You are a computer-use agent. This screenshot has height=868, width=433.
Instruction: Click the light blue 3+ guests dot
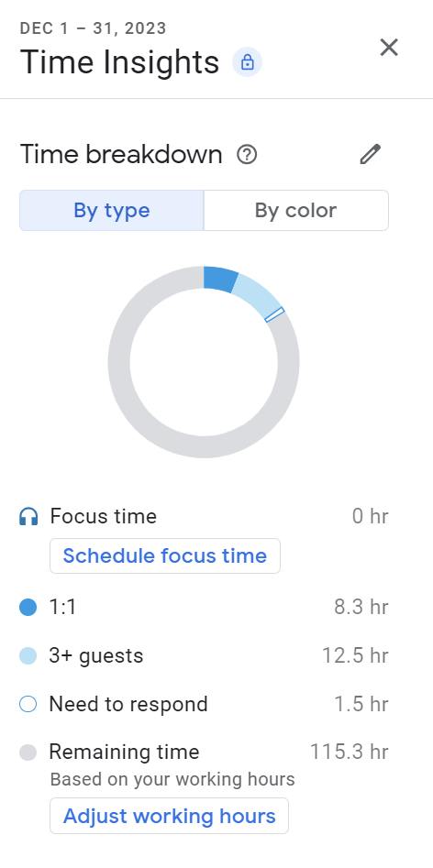click(x=28, y=656)
